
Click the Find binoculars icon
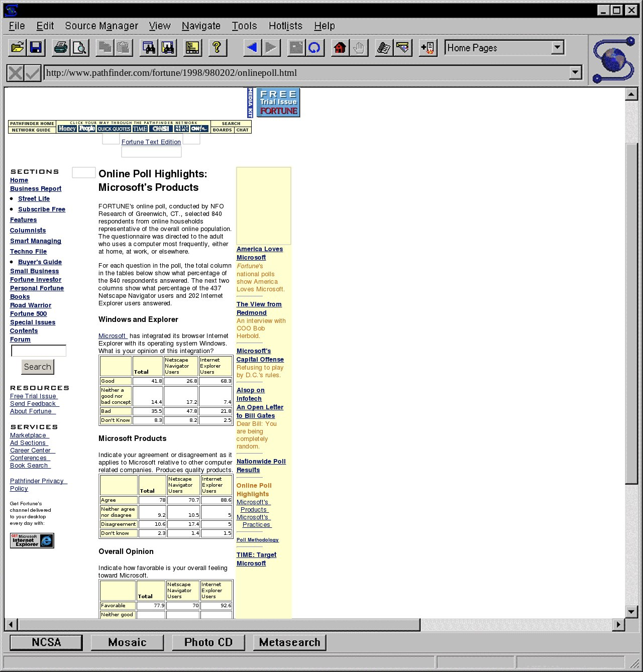[x=149, y=48]
